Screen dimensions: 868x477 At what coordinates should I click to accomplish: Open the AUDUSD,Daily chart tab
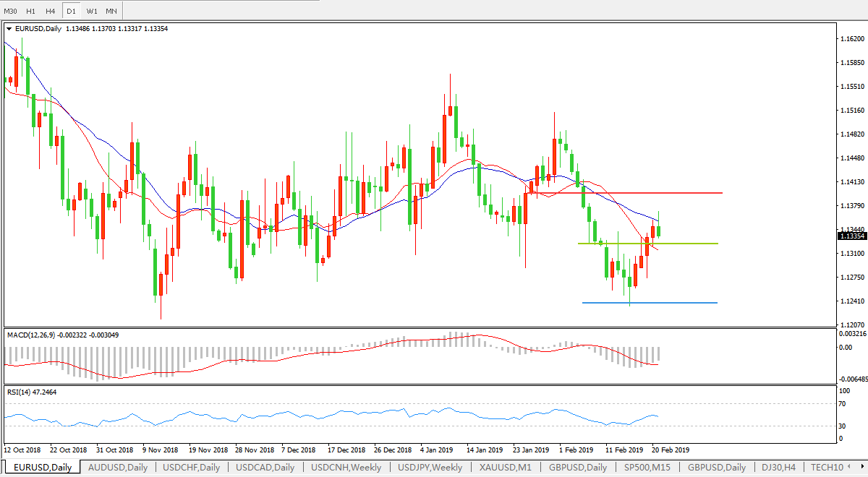pos(117,468)
